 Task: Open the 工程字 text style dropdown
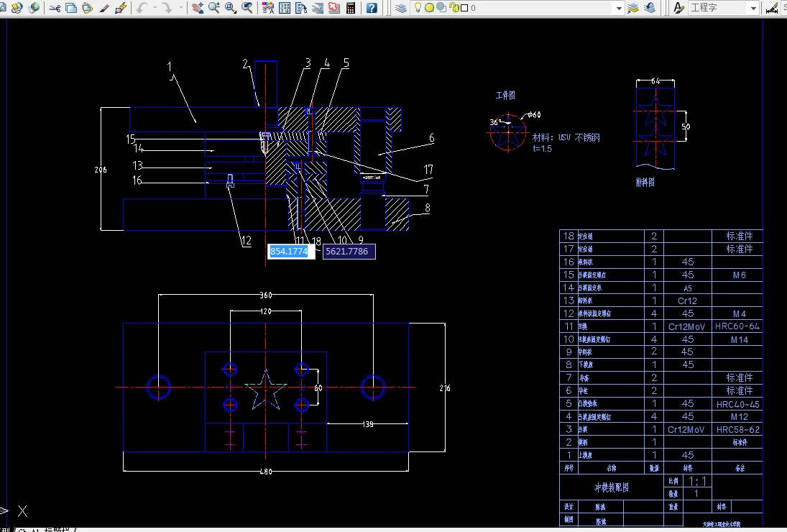[x=753, y=9]
